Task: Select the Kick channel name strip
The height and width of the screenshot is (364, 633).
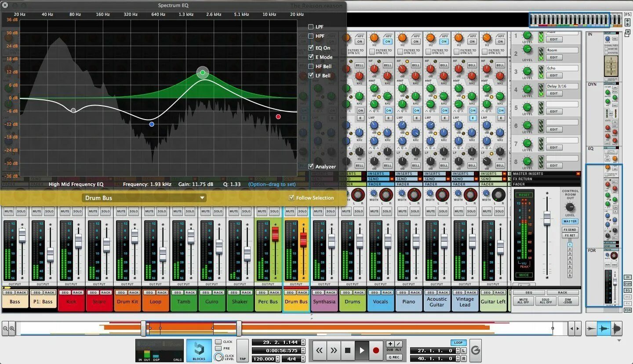Action: (x=71, y=302)
